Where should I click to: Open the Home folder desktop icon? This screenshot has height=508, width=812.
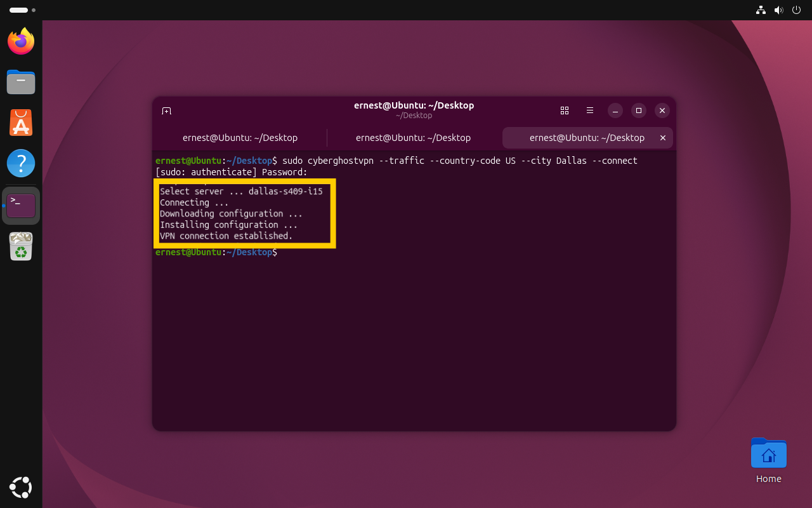coord(769,460)
